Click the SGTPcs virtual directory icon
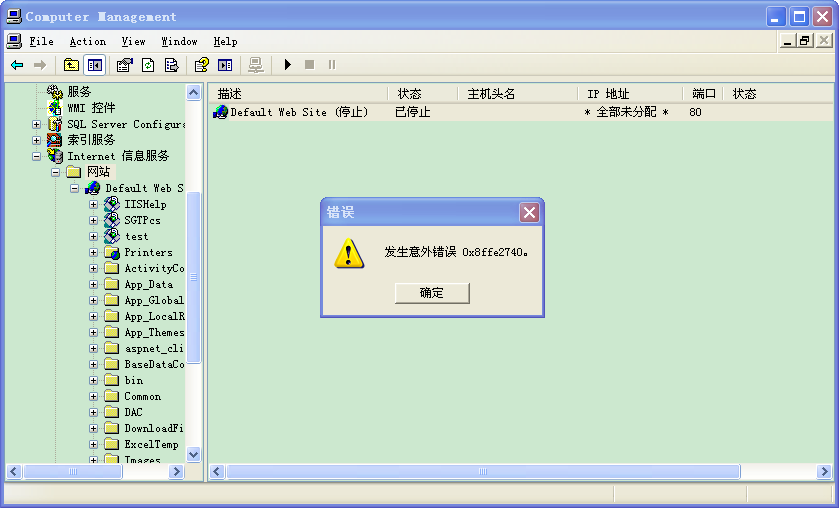The width and height of the screenshot is (839, 508). tap(112, 220)
